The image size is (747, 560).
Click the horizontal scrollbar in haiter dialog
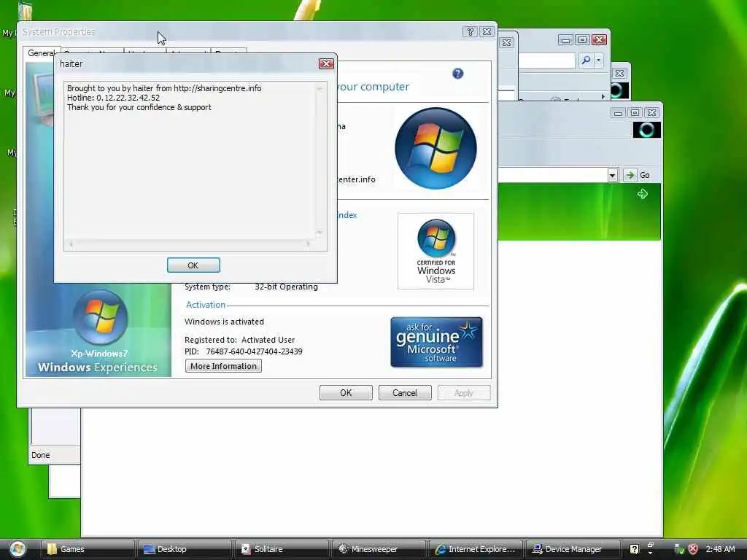[x=190, y=244]
